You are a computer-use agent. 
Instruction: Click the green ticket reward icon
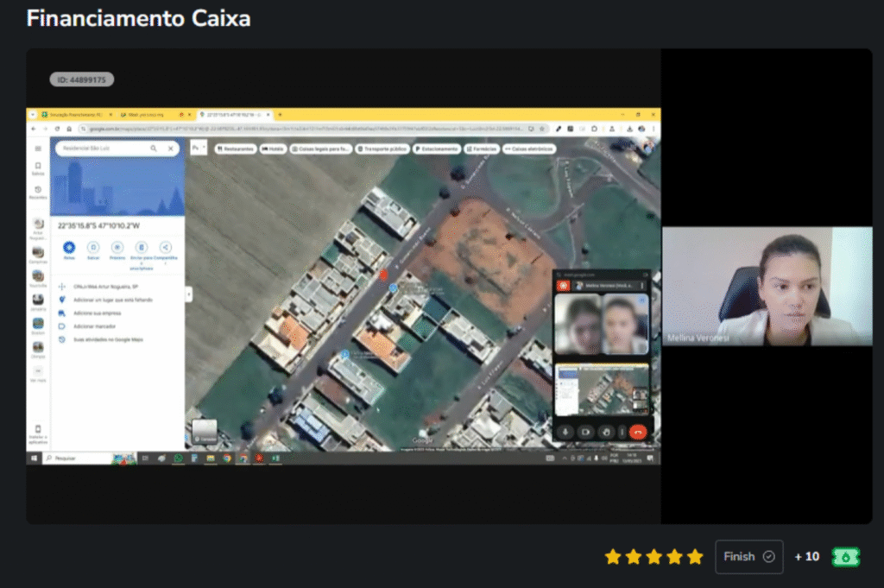click(x=845, y=557)
